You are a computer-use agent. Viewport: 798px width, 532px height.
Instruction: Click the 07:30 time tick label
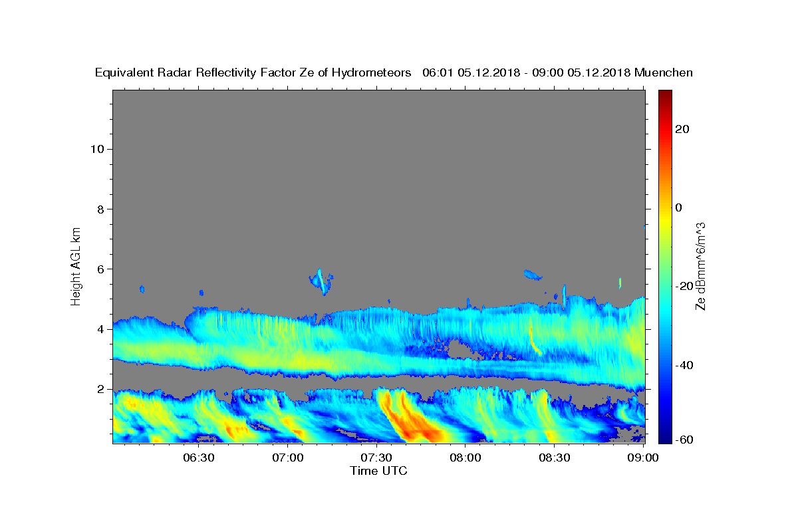coord(376,458)
